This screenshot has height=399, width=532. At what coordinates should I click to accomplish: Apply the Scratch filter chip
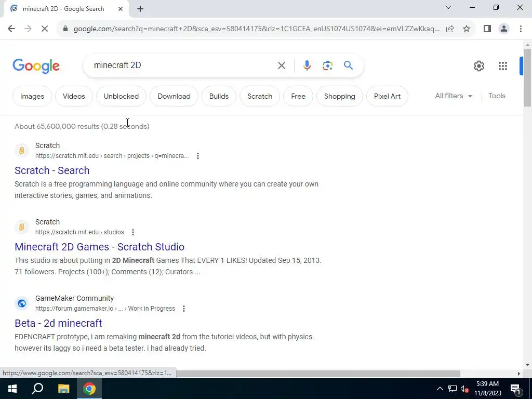[x=260, y=96]
